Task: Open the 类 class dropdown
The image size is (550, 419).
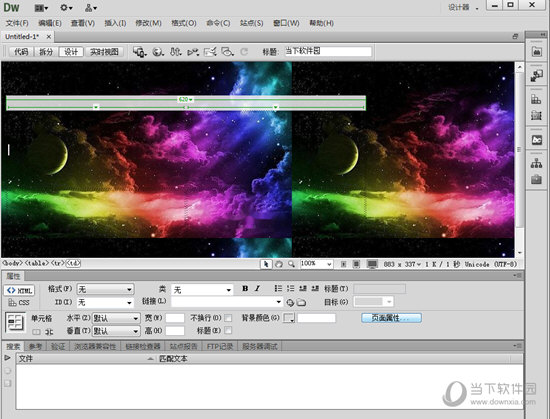Action: 202,290
